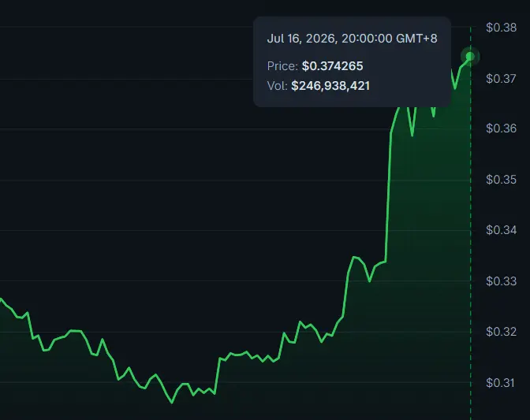
Task: Click the $0.31 price axis label
Action: click(x=500, y=383)
